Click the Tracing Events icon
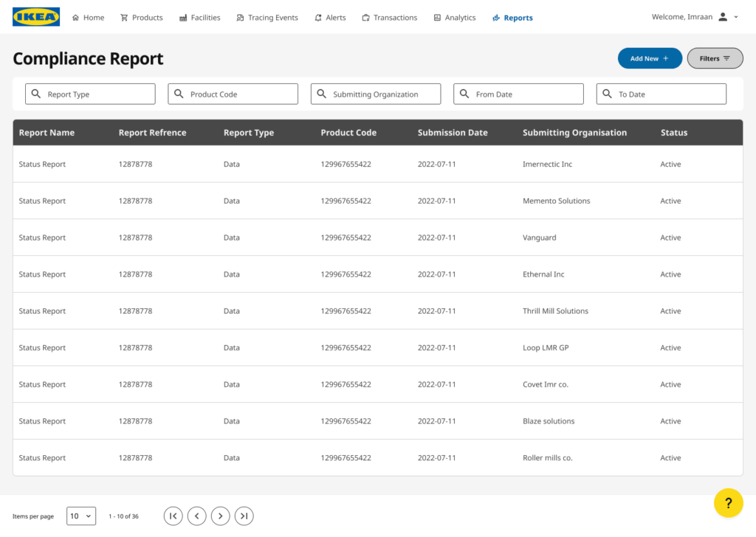The image size is (756, 537). (x=240, y=18)
